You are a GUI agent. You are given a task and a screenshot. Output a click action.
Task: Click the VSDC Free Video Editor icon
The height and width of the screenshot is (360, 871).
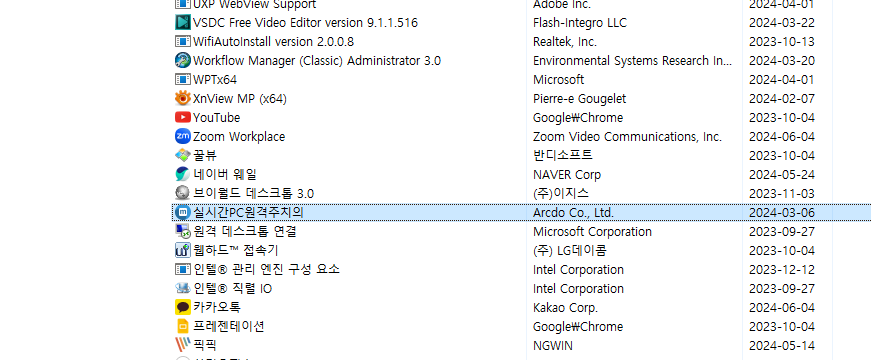(x=182, y=23)
